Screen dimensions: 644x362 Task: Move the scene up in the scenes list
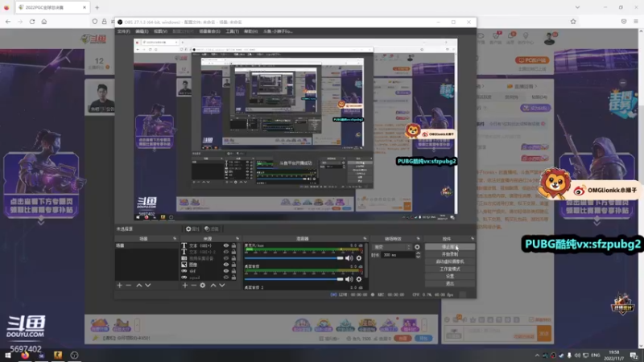139,286
